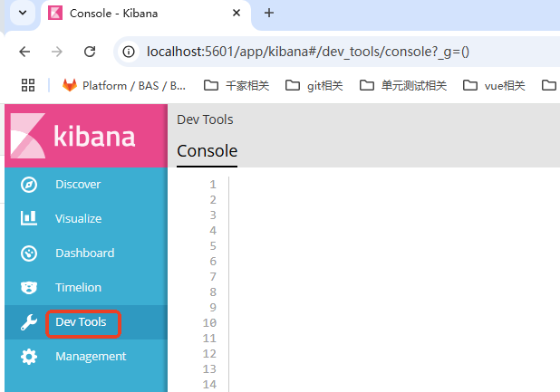Click the Timelion menu label
The height and width of the screenshot is (392, 560).
click(x=78, y=288)
